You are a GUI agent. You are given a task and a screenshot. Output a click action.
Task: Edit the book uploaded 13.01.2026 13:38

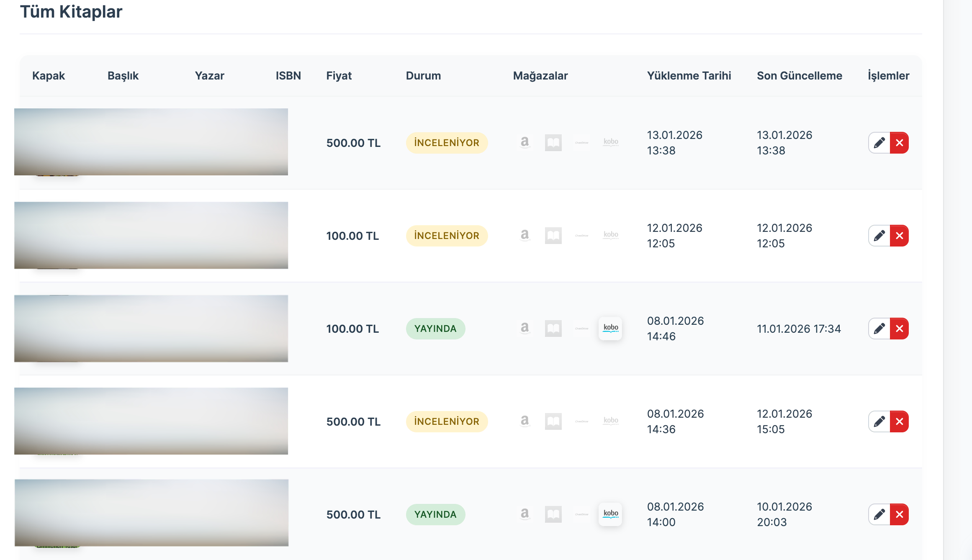pos(879,143)
